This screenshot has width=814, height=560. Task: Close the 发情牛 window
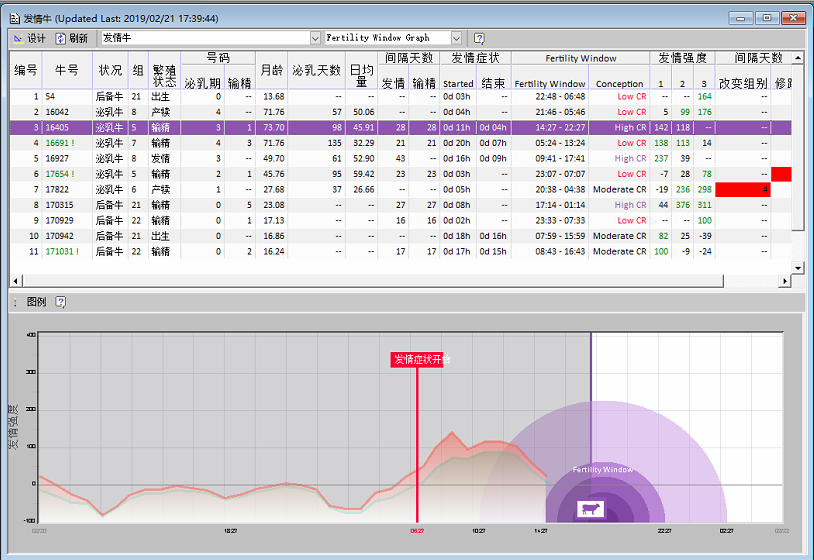(x=793, y=18)
